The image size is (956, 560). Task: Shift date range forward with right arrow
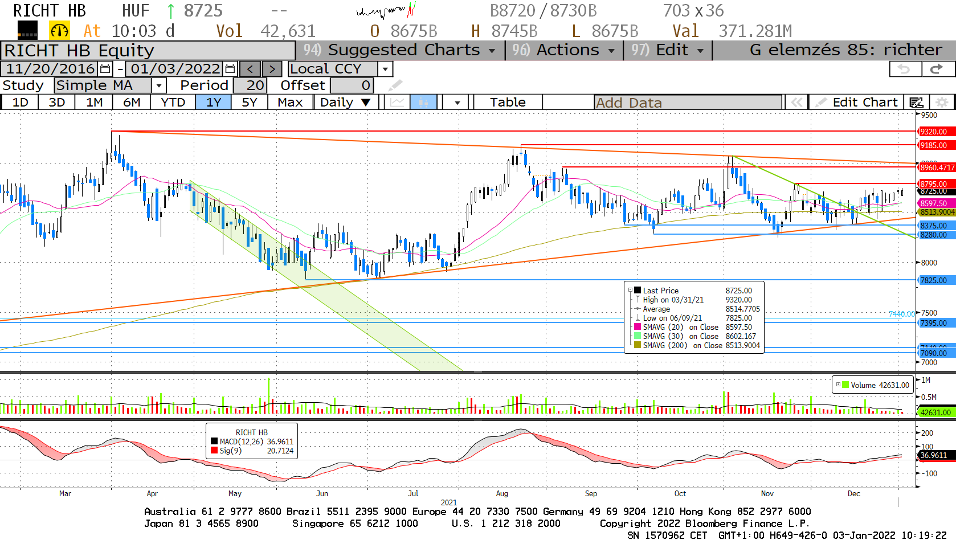tap(272, 69)
